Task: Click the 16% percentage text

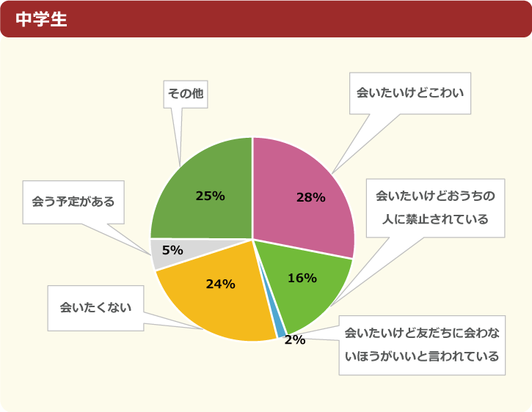Action: (302, 278)
